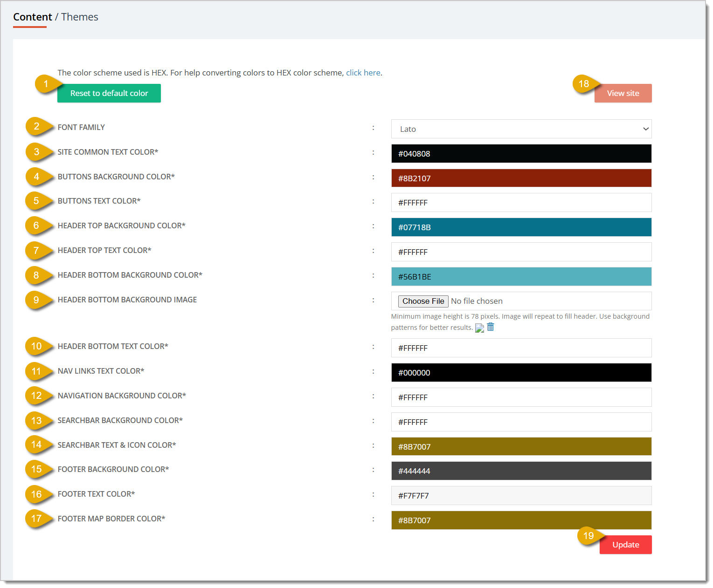Edit Buttons Background Color #8B2107 swatch
The height and width of the screenshot is (588, 713).
click(x=521, y=178)
